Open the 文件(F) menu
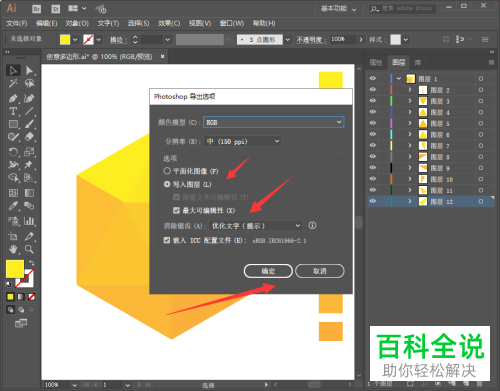 pos(17,23)
